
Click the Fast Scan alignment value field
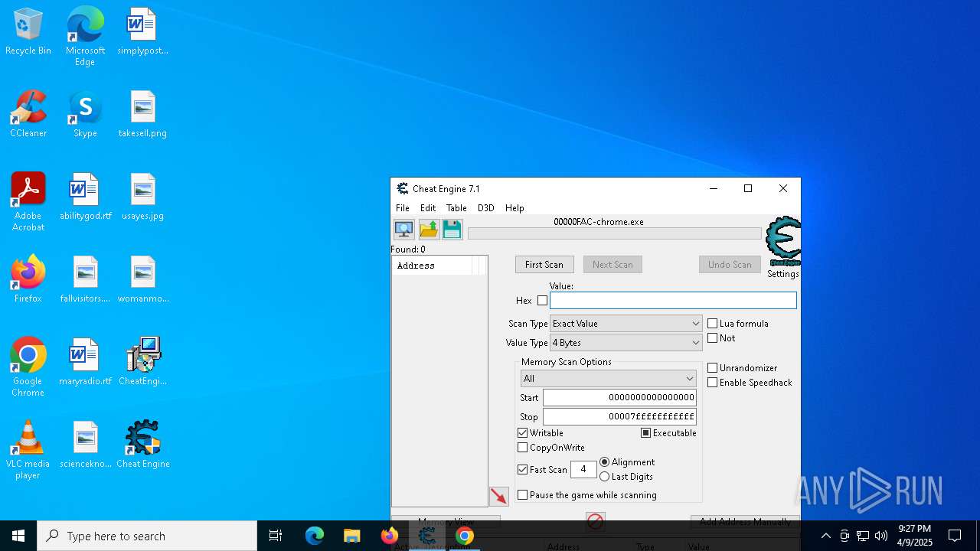(x=583, y=470)
